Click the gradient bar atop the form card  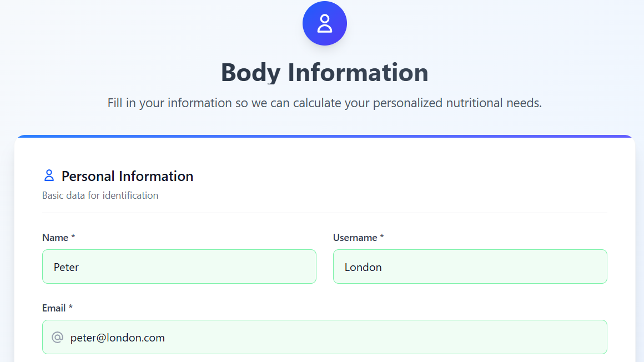325,136
